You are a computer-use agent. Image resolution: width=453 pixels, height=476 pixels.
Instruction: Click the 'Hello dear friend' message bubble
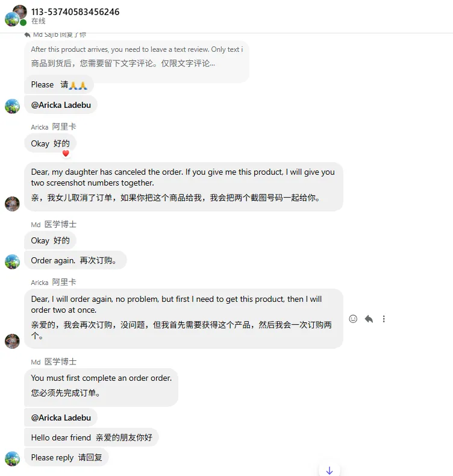pyautogui.click(x=91, y=437)
